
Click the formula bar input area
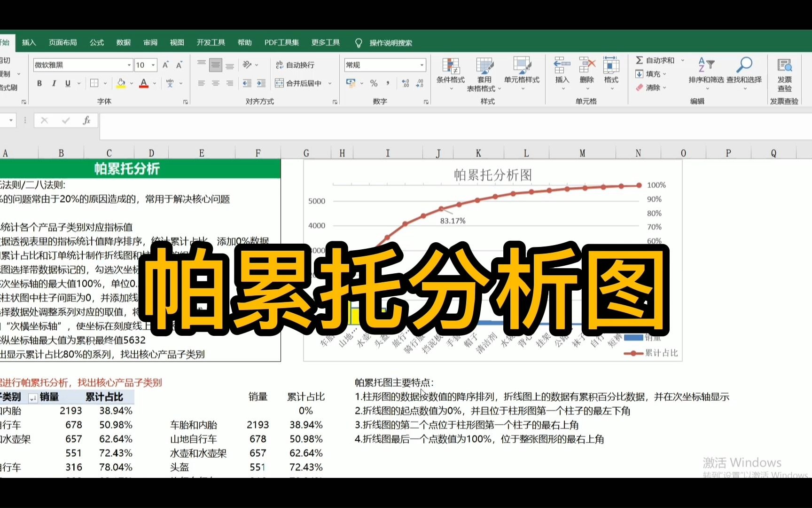tap(455, 126)
